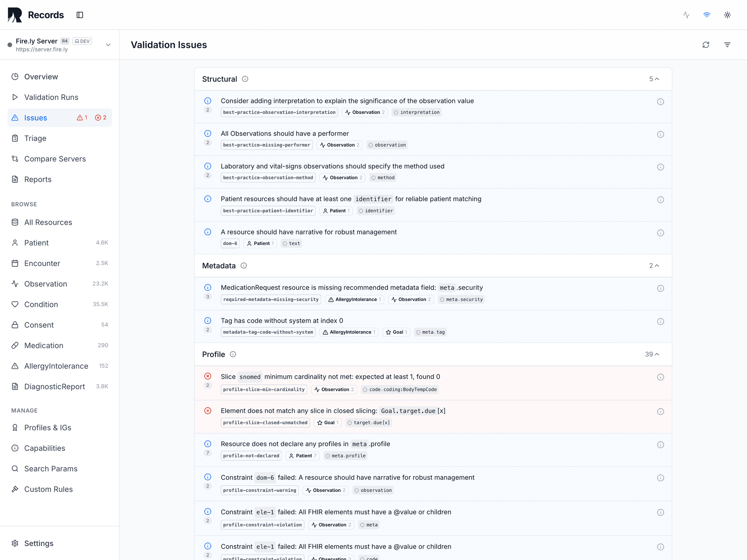Collapse the Profile issues section

point(656,354)
